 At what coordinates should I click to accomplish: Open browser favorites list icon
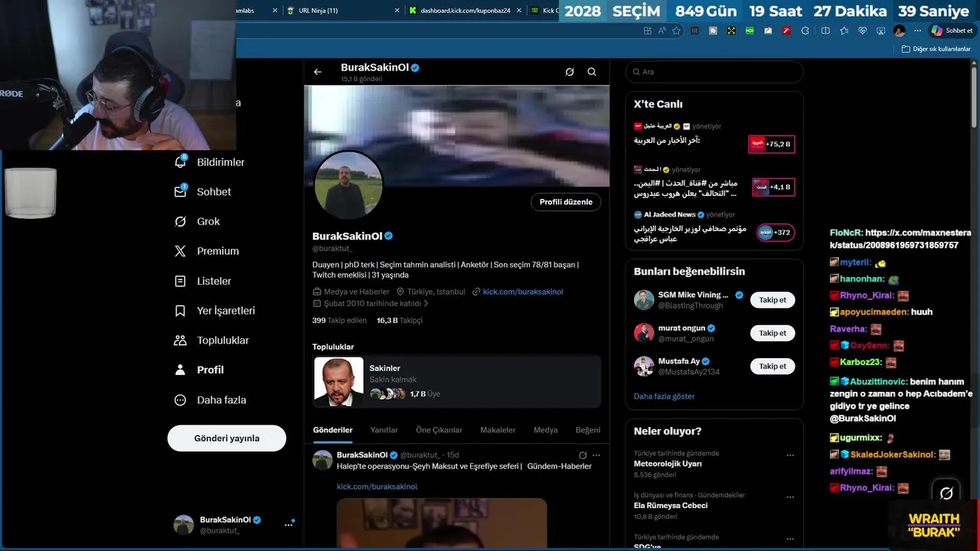click(x=844, y=31)
